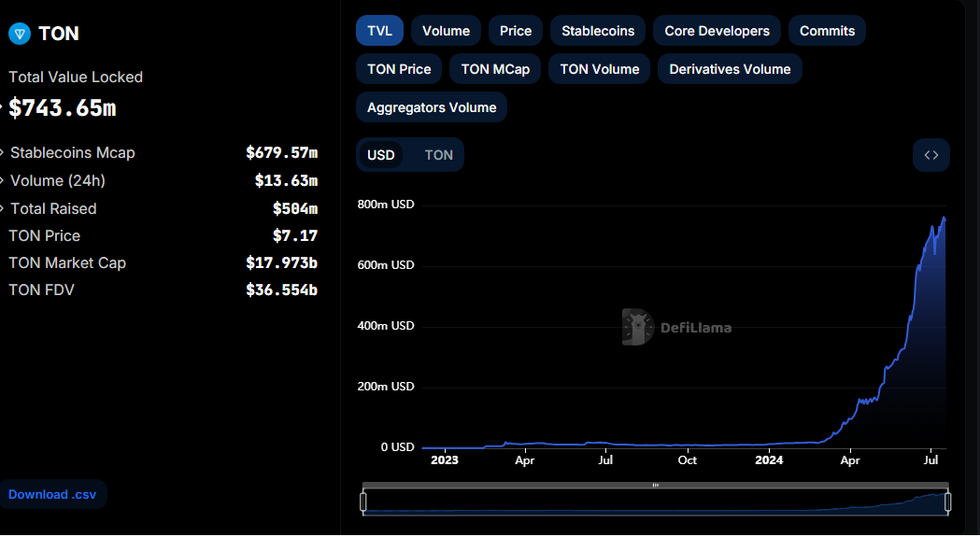This screenshot has width=980, height=537.
Task: Expand the Total Raised row
Action: click(3, 208)
